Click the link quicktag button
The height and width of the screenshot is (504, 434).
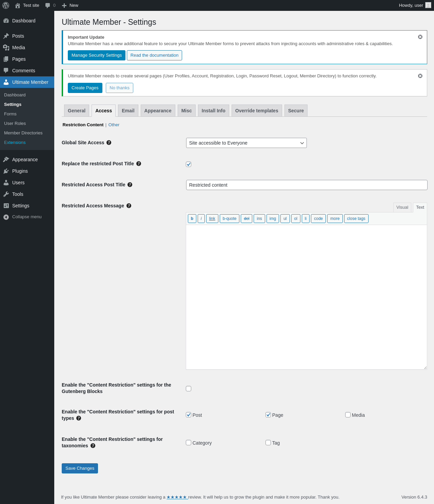point(212,219)
